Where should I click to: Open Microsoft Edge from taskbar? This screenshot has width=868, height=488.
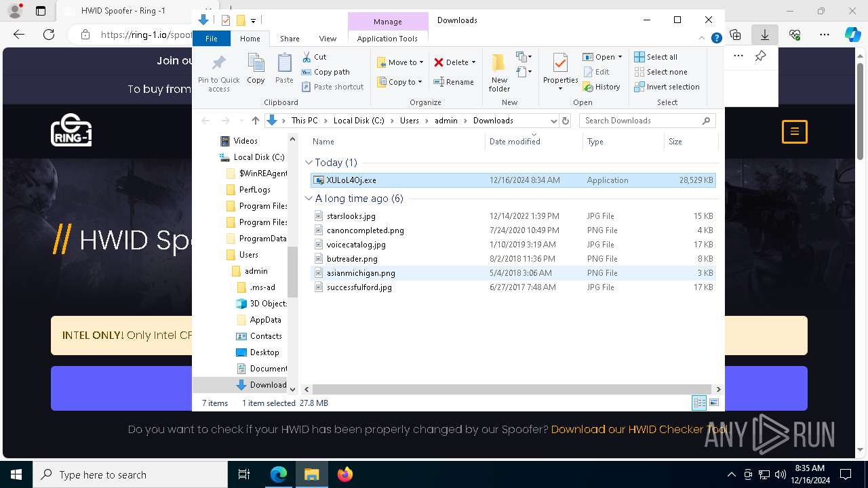point(279,474)
